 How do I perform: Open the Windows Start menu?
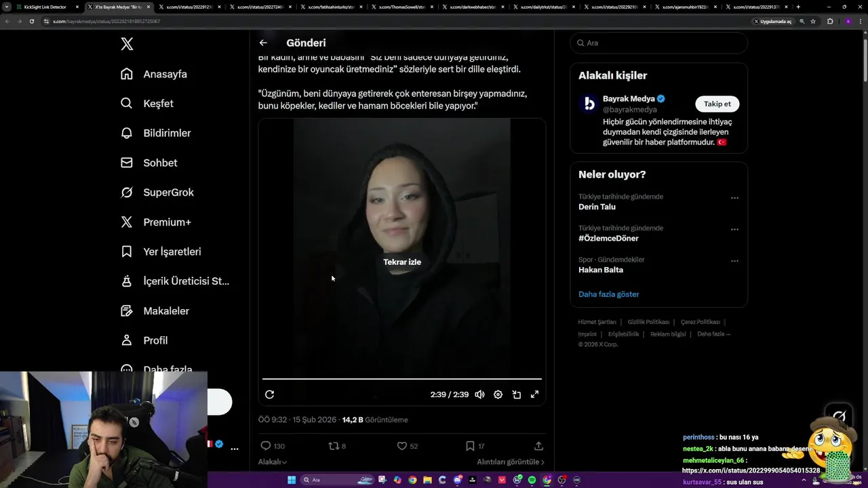coord(292,480)
